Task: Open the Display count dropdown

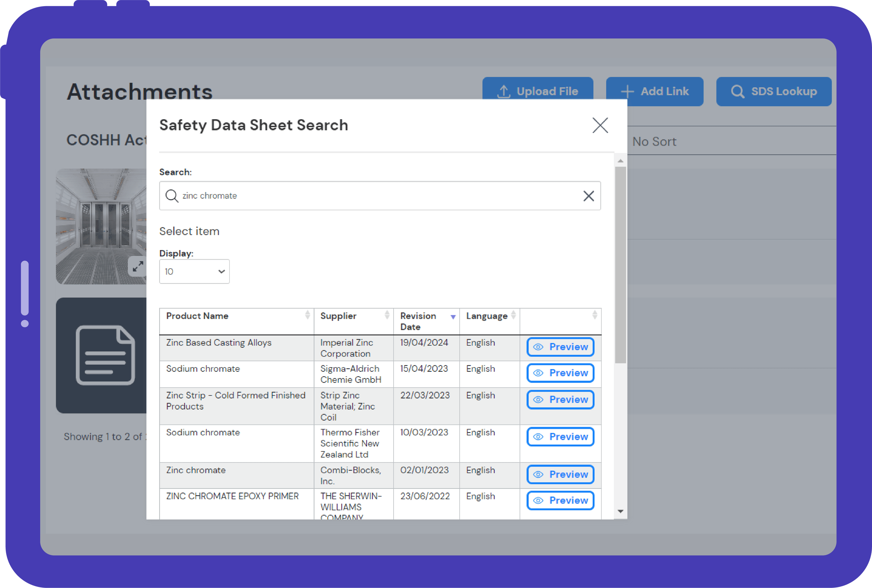Action: pos(194,271)
